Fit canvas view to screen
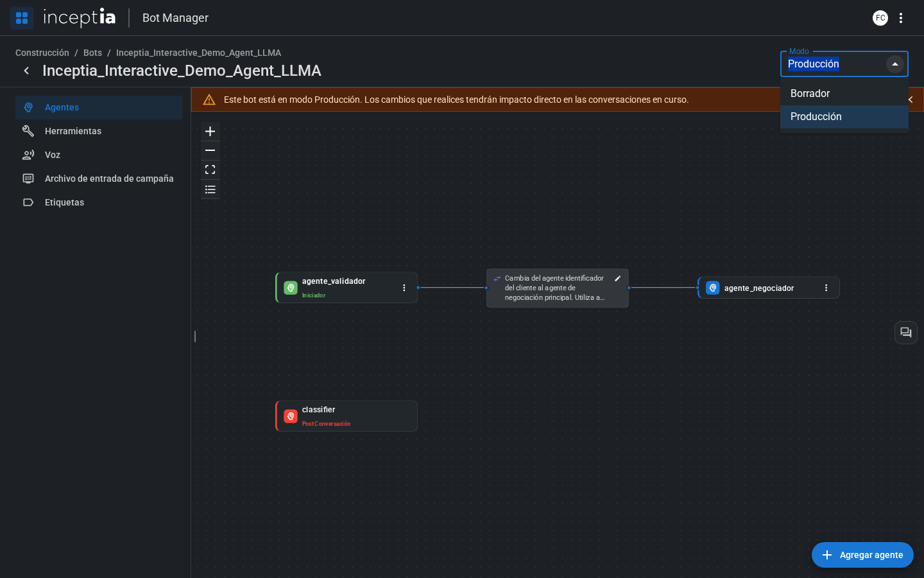This screenshot has height=578, width=924. (210, 170)
